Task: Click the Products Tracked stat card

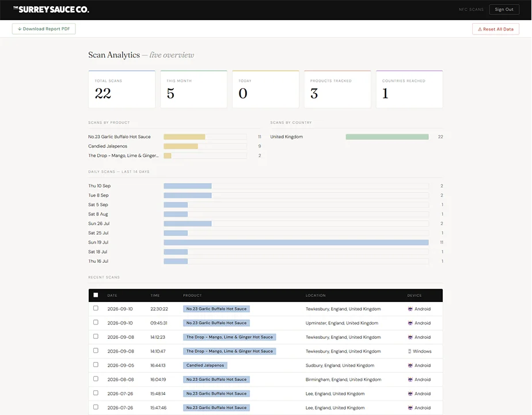Action: click(337, 89)
